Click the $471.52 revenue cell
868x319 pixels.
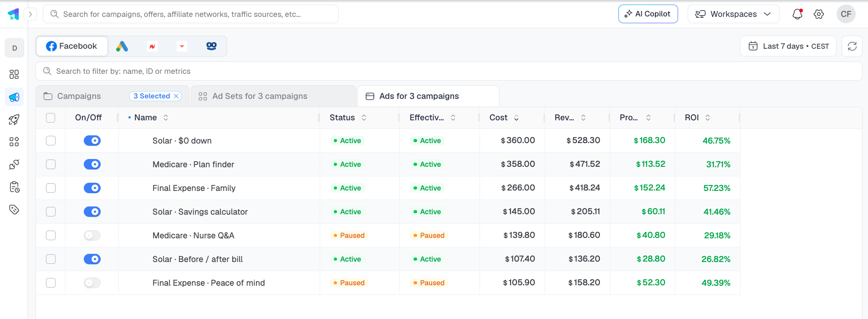[585, 164]
